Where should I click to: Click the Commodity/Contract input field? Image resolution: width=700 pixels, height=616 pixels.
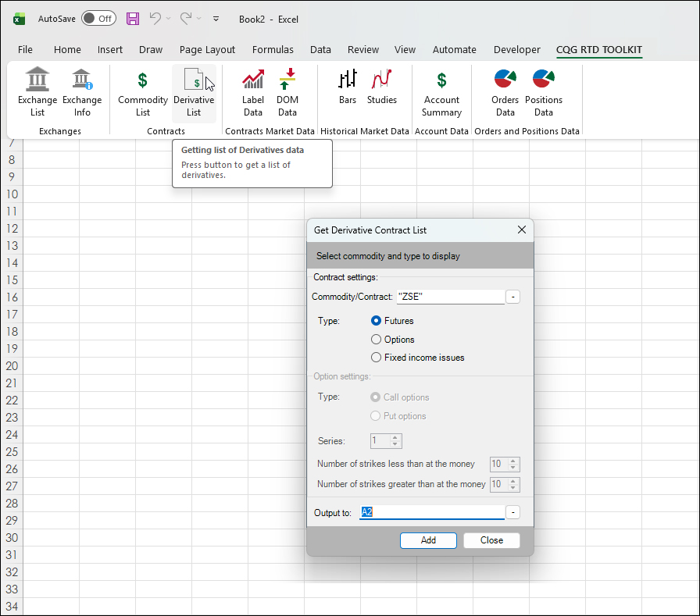tap(450, 297)
